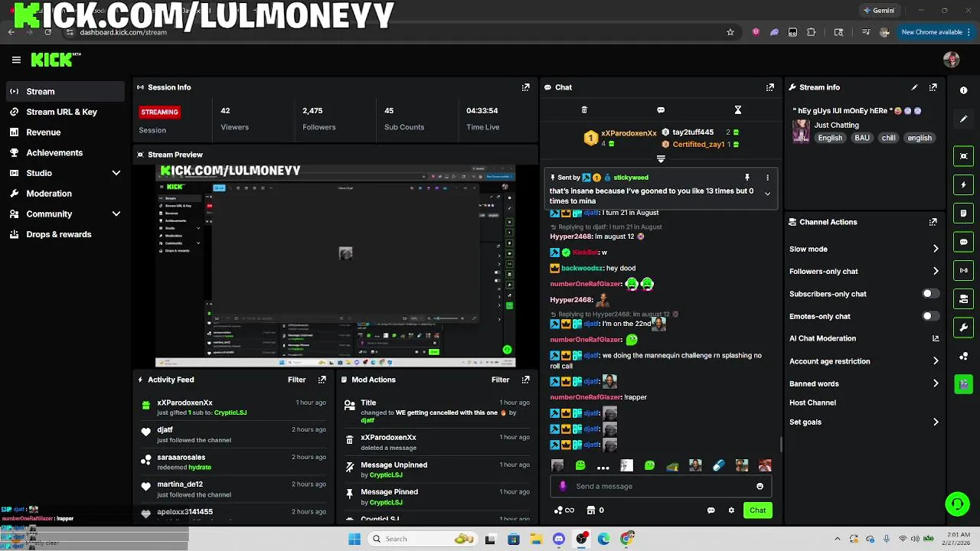Click the Send a message input field
Screen dimensions: 980x551
click(661, 486)
